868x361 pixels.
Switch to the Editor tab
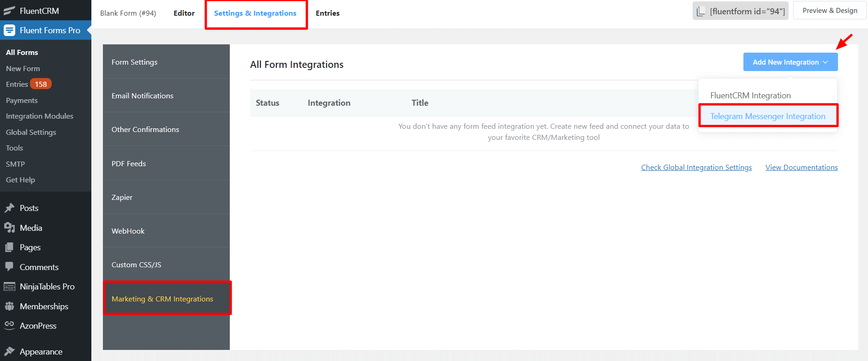184,13
